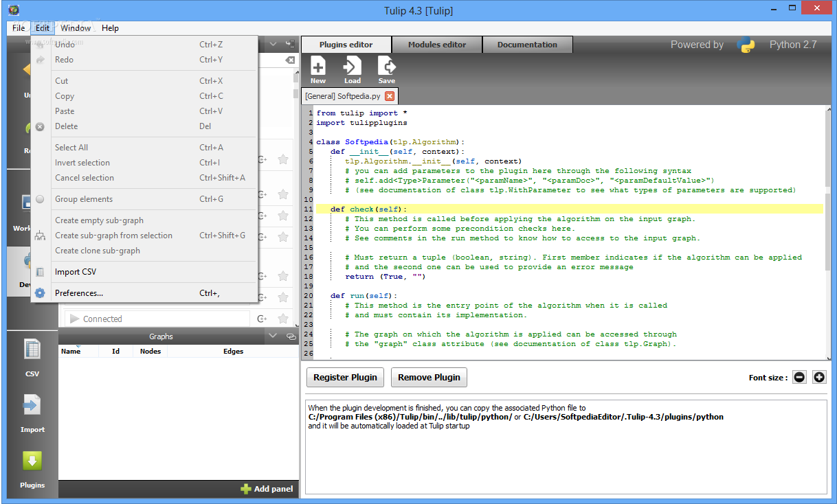This screenshot has width=837, height=504.
Task: Run the Connected algorithm play arrow
Action: (x=74, y=319)
